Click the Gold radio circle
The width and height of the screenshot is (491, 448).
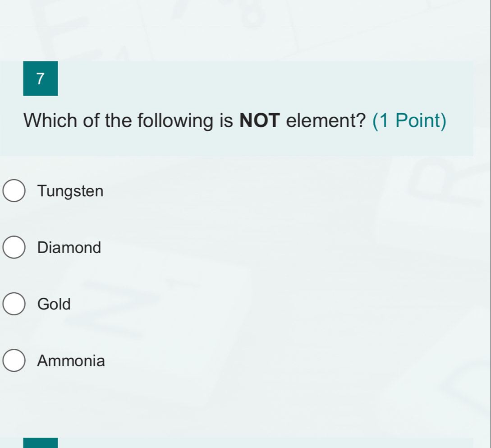point(14,304)
